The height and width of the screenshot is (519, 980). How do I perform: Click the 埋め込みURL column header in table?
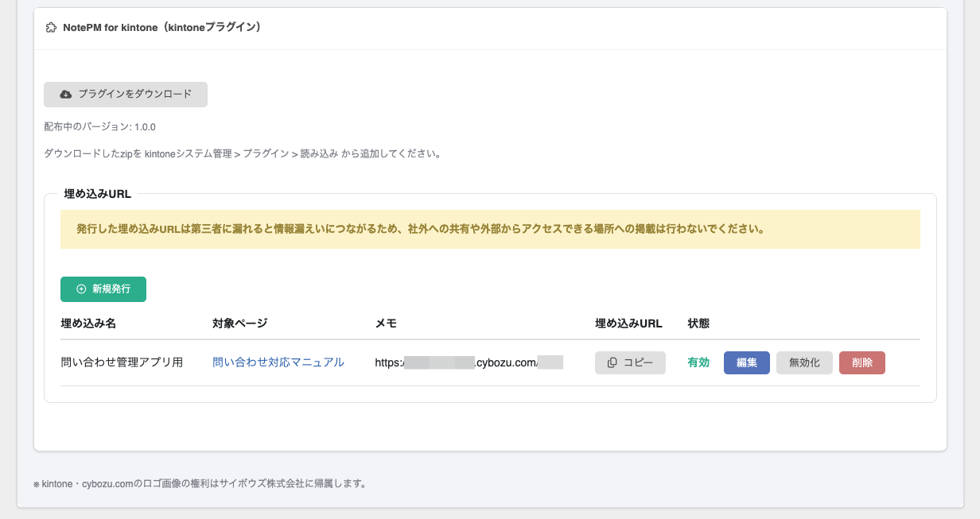pos(628,323)
